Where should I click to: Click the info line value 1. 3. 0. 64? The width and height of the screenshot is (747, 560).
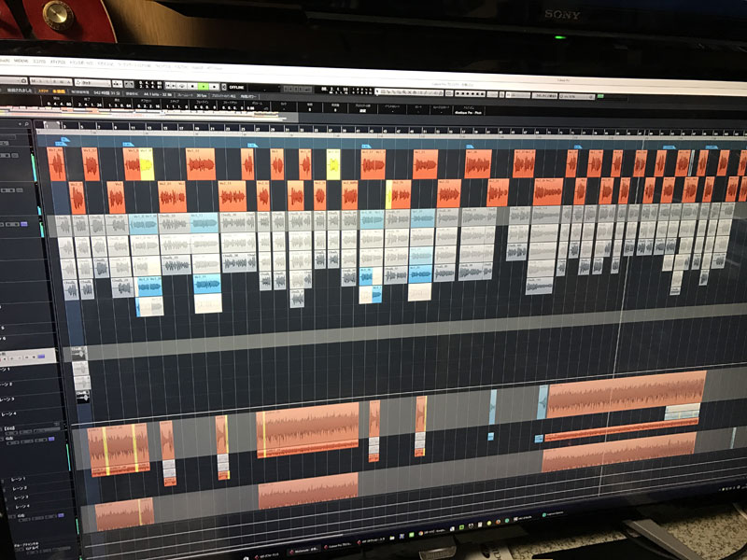point(120,105)
